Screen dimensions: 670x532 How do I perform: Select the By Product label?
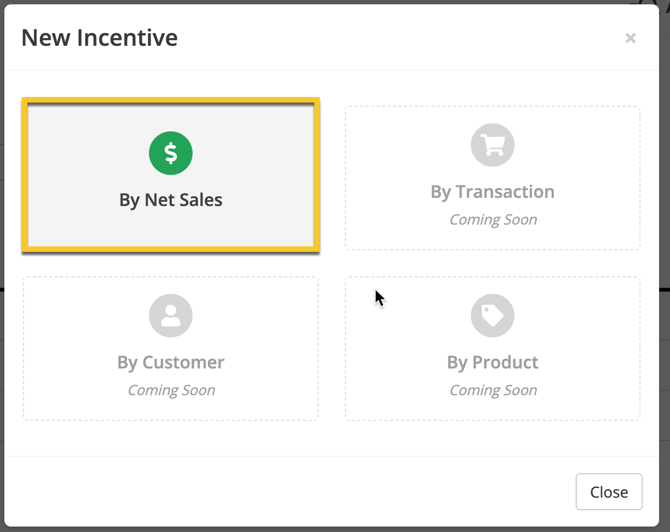pyautogui.click(x=492, y=362)
